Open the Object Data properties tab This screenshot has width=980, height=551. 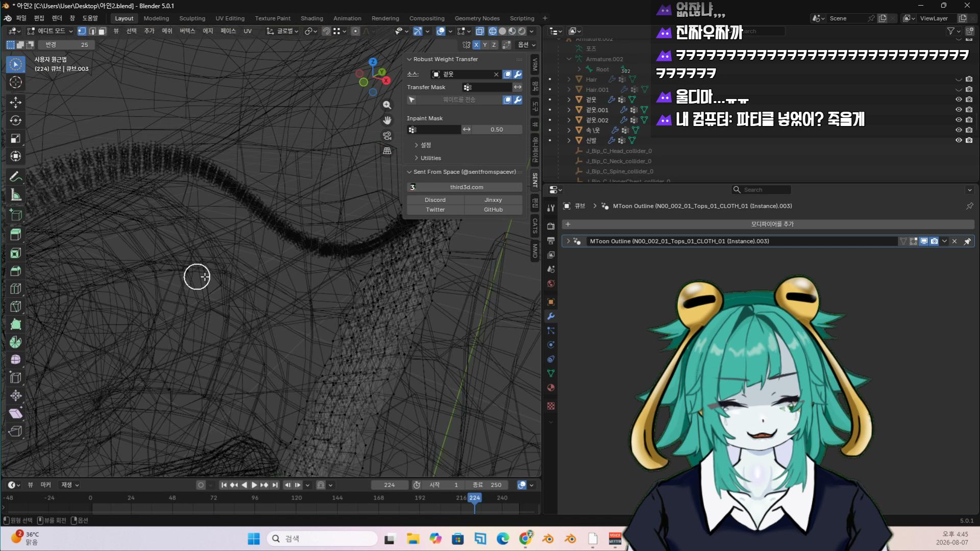tap(551, 373)
